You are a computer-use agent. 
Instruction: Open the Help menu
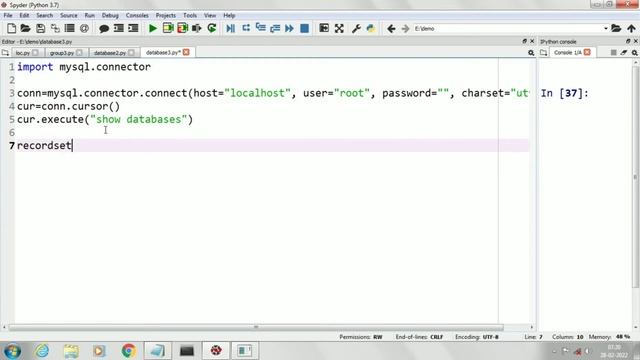point(229,16)
